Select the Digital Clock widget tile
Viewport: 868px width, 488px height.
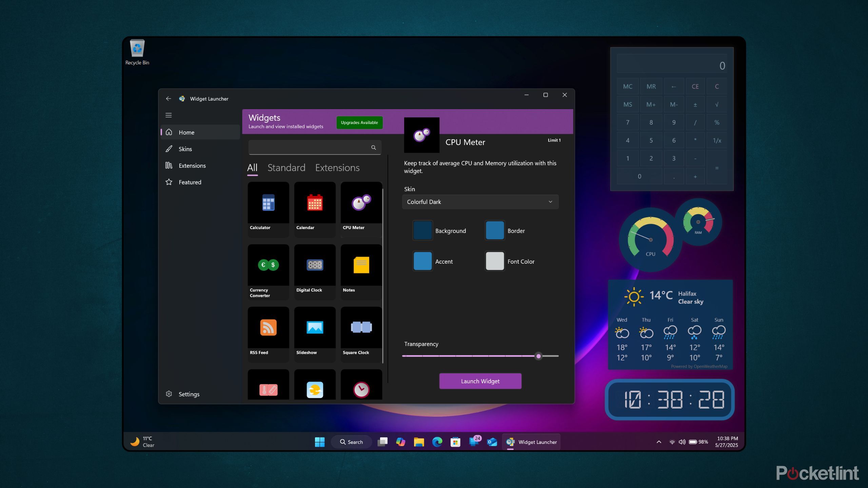315,272
